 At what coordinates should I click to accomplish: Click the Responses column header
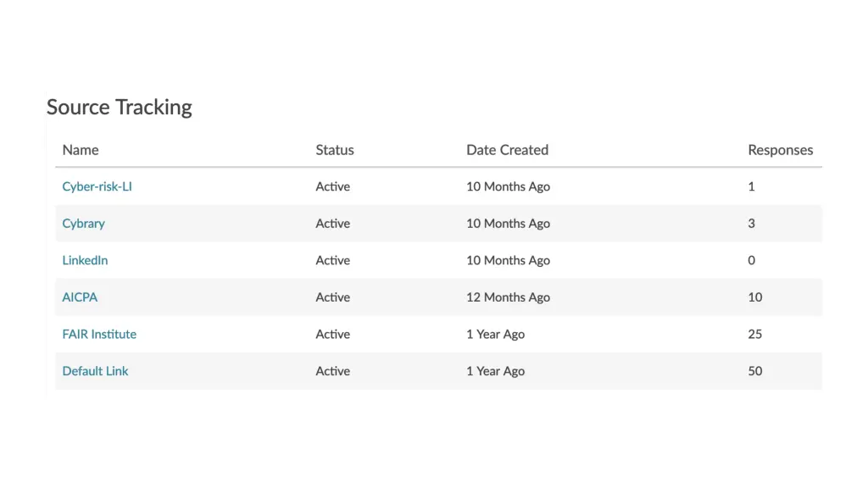click(x=781, y=150)
